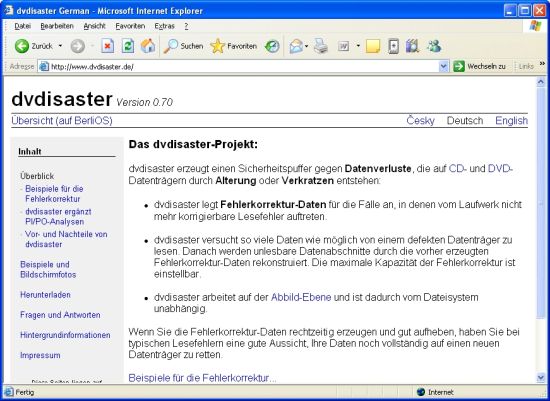Open the Mail button dropdown arrow

[x=307, y=46]
